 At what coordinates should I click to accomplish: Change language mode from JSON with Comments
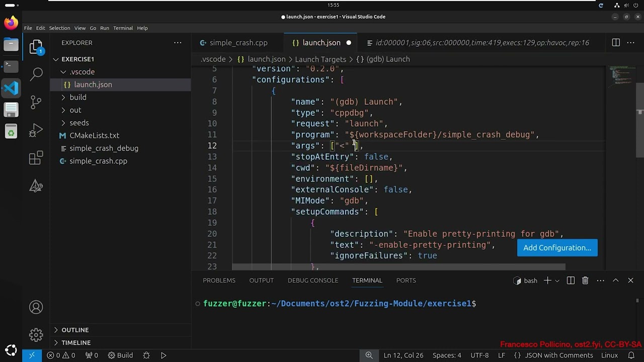point(559,355)
